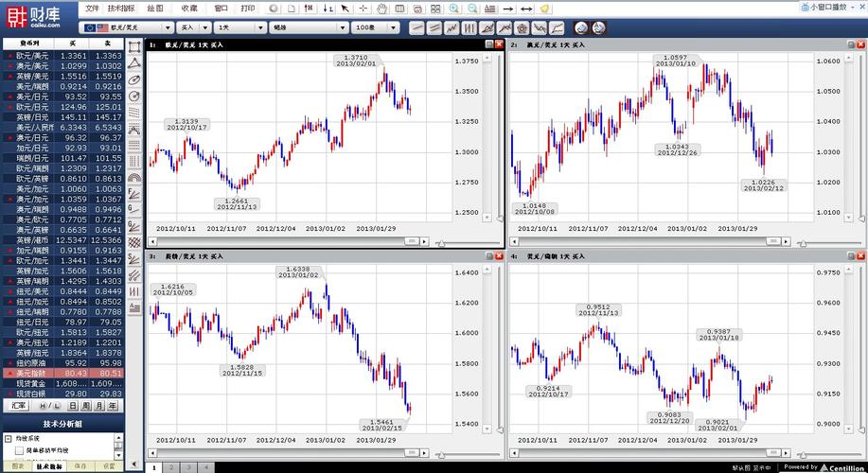Select the Gann line (G) tool
Image resolution: width=868 pixels, height=473 pixels.
[x=134, y=210]
